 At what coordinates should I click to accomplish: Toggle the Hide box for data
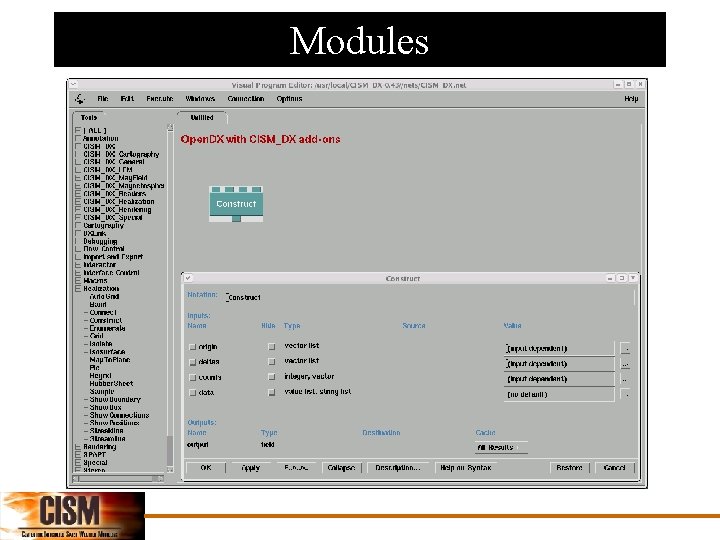pos(271,393)
